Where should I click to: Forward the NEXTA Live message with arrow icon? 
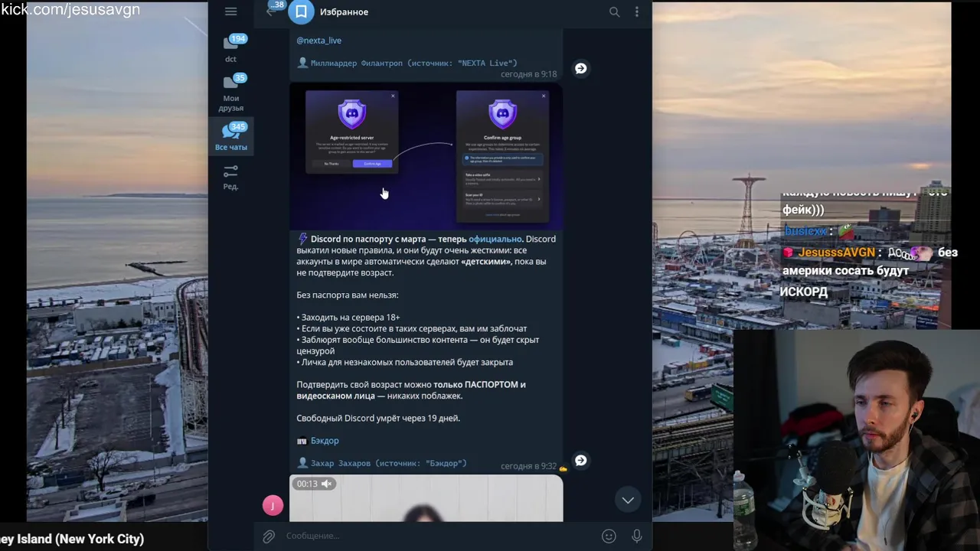tap(580, 68)
